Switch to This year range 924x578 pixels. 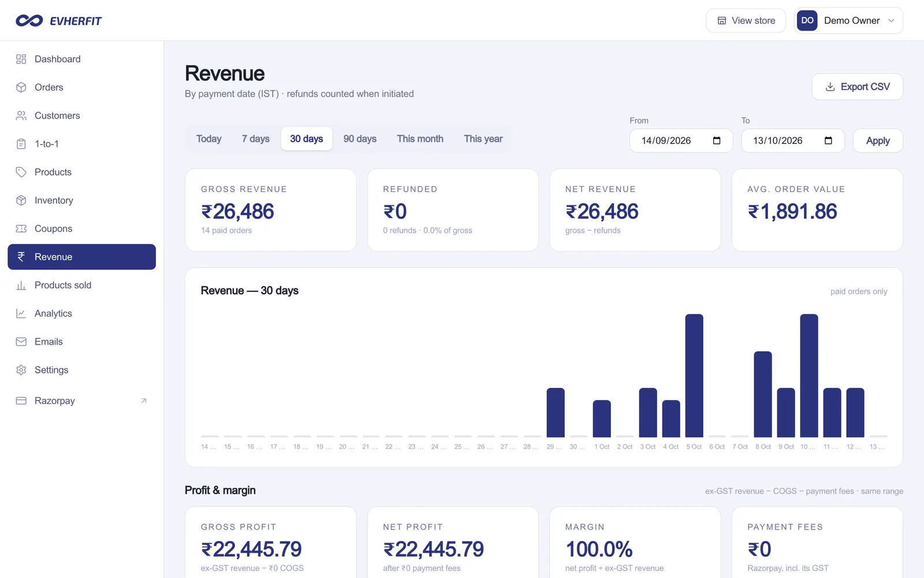pyautogui.click(x=483, y=139)
